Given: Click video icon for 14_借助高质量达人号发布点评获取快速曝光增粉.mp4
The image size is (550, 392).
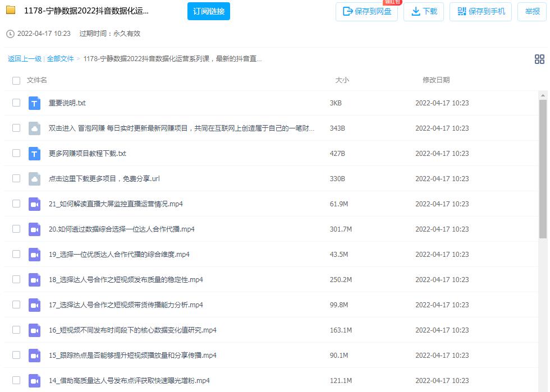Looking at the screenshot, I should (34, 381).
